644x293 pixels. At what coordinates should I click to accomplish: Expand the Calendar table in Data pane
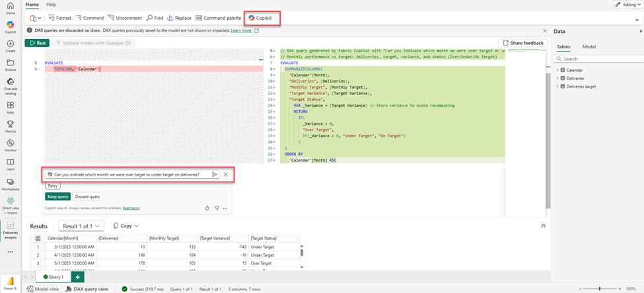[x=557, y=70]
